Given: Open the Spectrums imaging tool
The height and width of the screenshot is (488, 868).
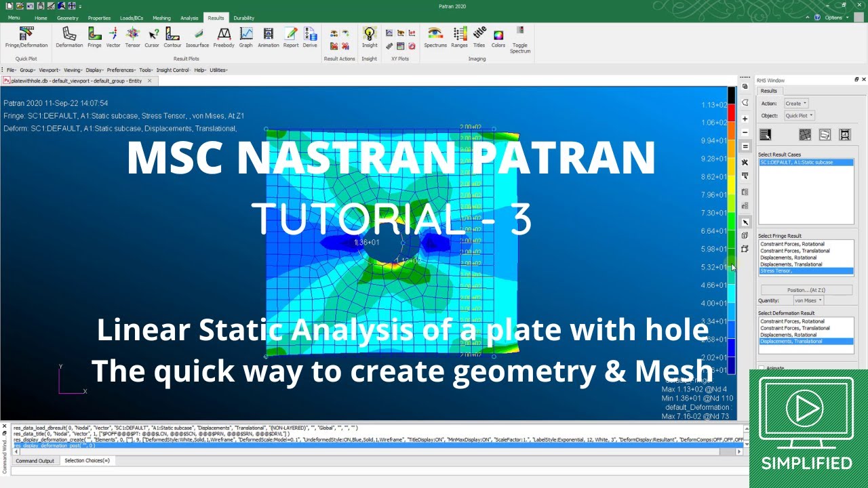Looking at the screenshot, I should tap(435, 38).
